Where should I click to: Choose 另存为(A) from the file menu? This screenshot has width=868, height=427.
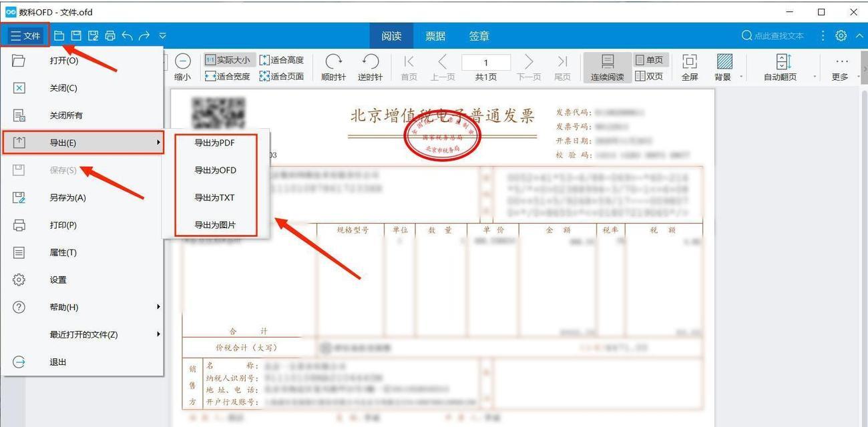tap(83, 197)
